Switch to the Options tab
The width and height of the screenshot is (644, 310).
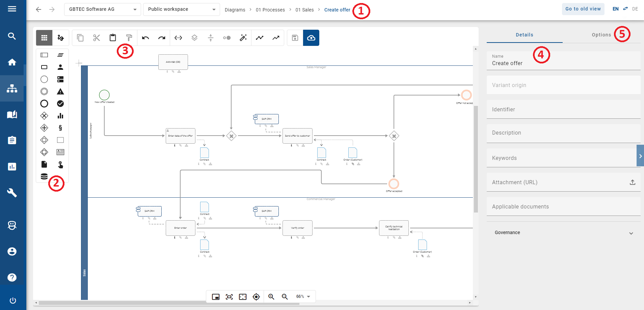pyautogui.click(x=601, y=34)
